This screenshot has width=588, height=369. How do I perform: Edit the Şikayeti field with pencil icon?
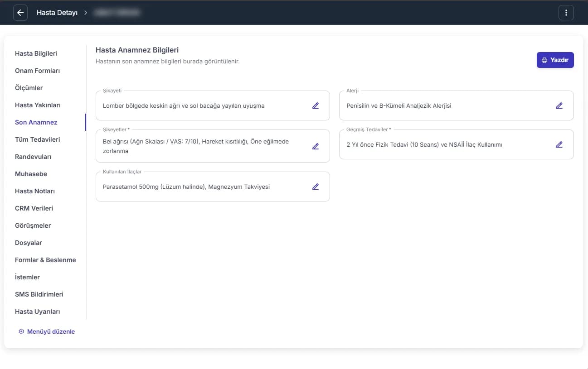tap(316, 105)
